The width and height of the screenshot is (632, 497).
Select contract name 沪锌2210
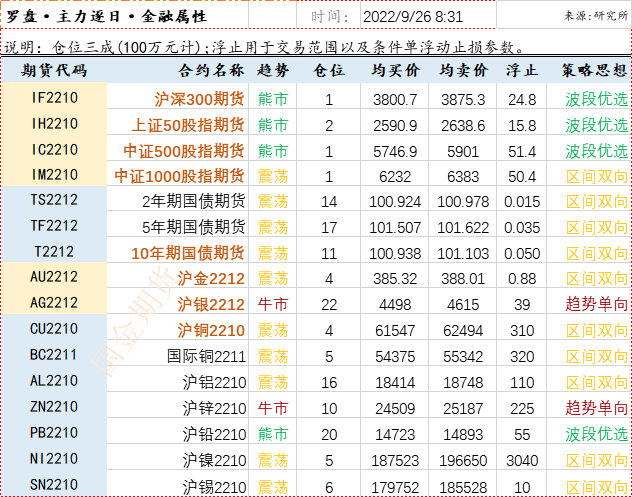click(214, 408)
